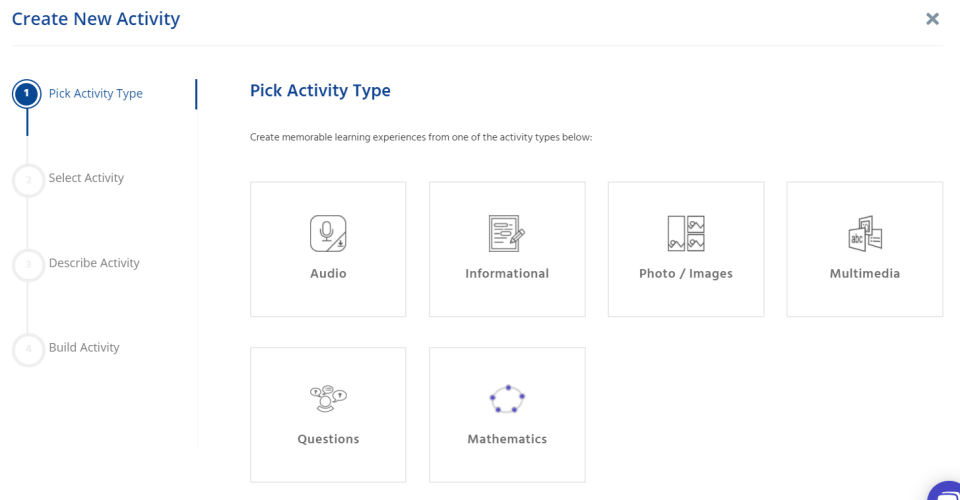
Task: Click the Audio label text
Action: pyautogui.click(x=328, y=274)
